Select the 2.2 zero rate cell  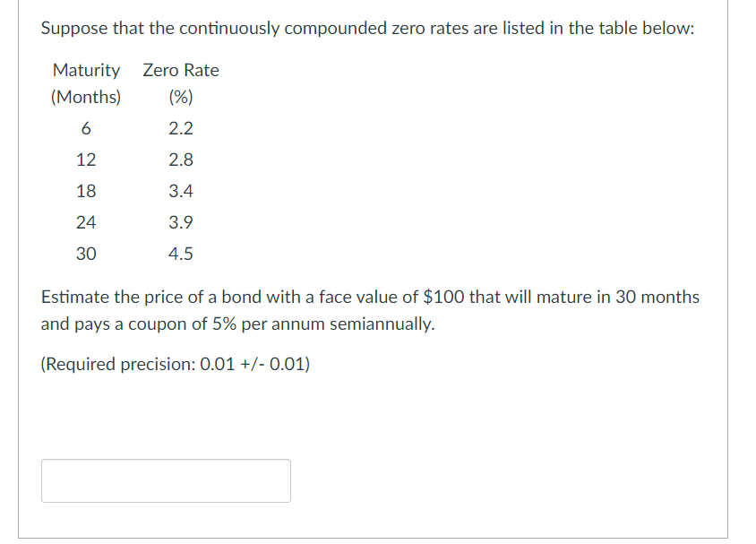click(182, 128)
